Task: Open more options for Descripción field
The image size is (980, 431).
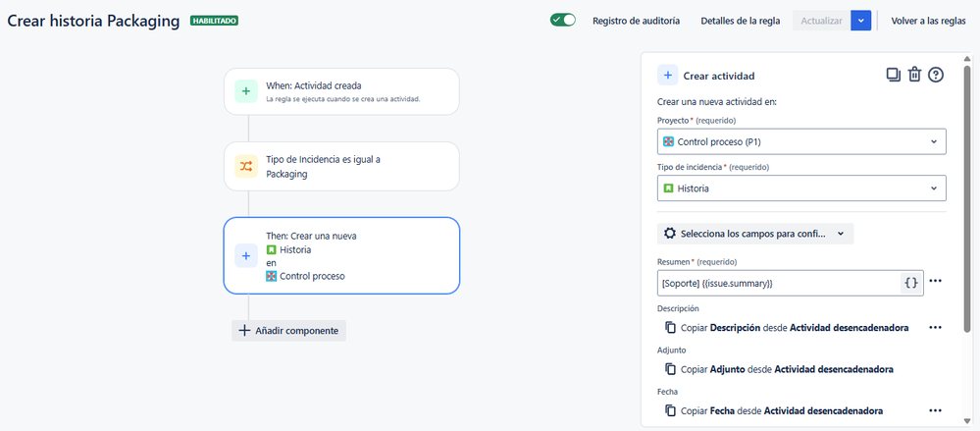Action: [x=935, y=328]
